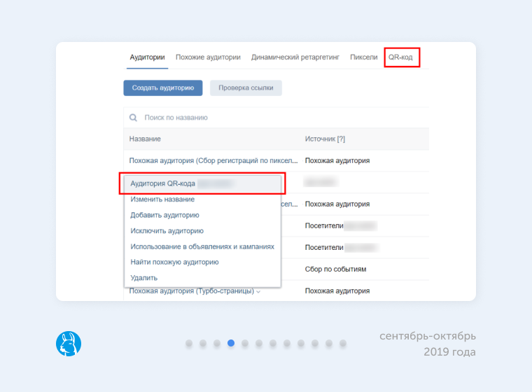Go to the Пиксели tab

coord(364,57)
